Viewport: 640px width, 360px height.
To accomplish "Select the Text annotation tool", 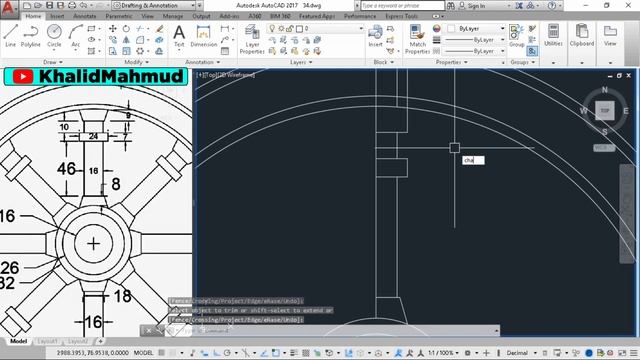I will point(179,36).
